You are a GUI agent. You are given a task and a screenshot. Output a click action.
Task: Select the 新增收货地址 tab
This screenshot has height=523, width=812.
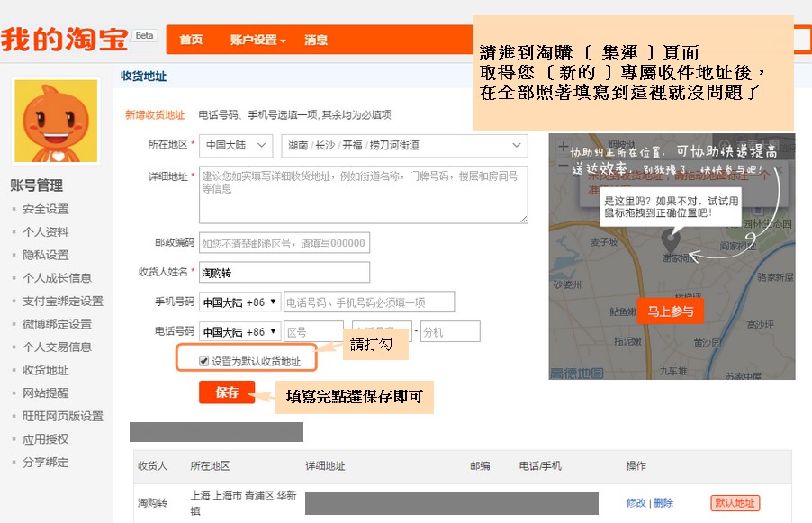[x=155, y=115]
